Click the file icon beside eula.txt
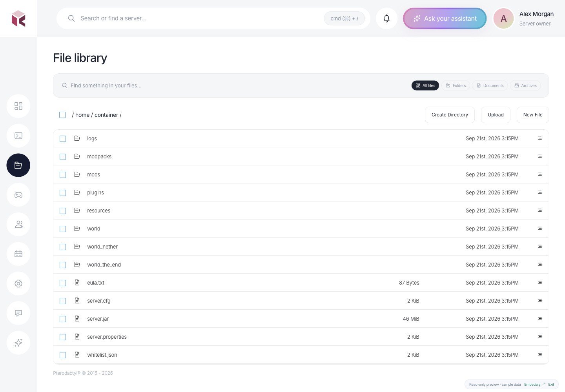Viewport: 565px width, 392px height. (x=77, y=283)
